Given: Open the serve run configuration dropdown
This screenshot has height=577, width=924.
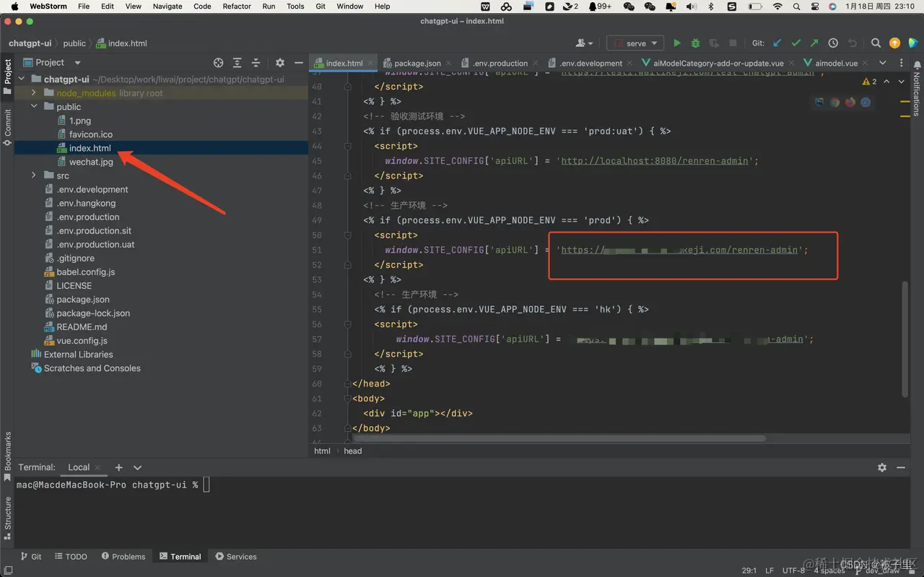Looking at the screenshot, I should pyautogui.click(x=635, y=43).
